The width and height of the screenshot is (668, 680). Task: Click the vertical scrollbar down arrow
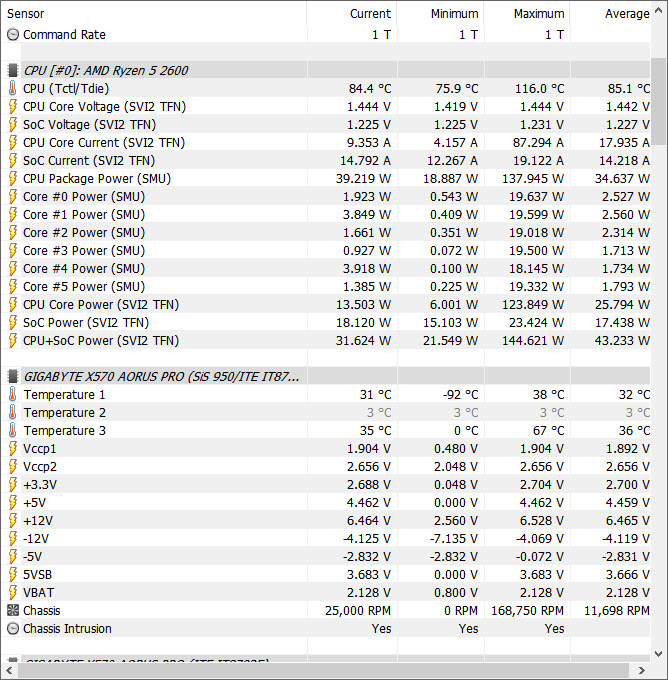pyautogui.click(x=659, y=654)
